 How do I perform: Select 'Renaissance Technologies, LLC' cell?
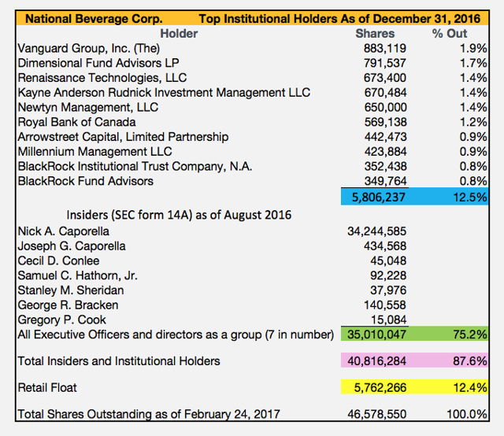pyautogui.click(x=102, y=78)
